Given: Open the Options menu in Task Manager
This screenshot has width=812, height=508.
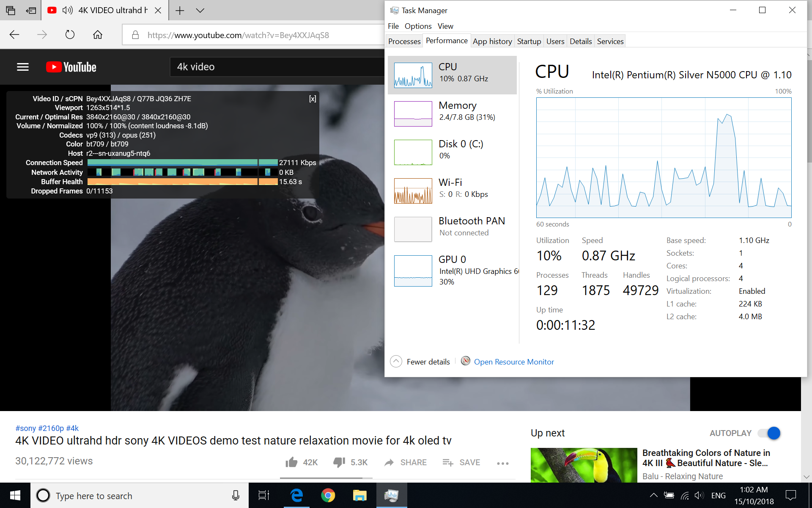Looking at the screenshot, I should [417, 26].
